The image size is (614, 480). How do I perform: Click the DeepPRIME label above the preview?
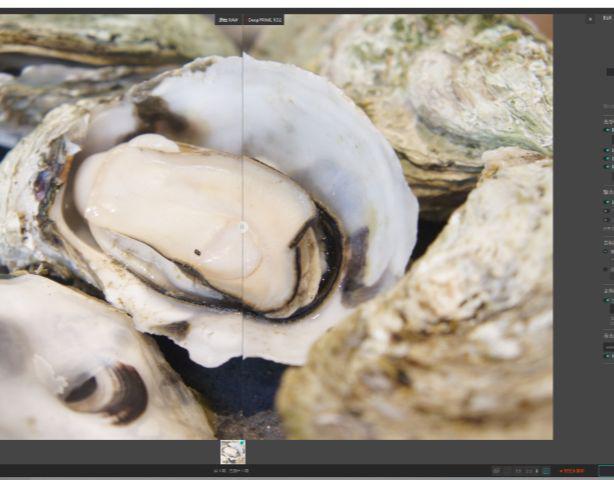(264, 20)
